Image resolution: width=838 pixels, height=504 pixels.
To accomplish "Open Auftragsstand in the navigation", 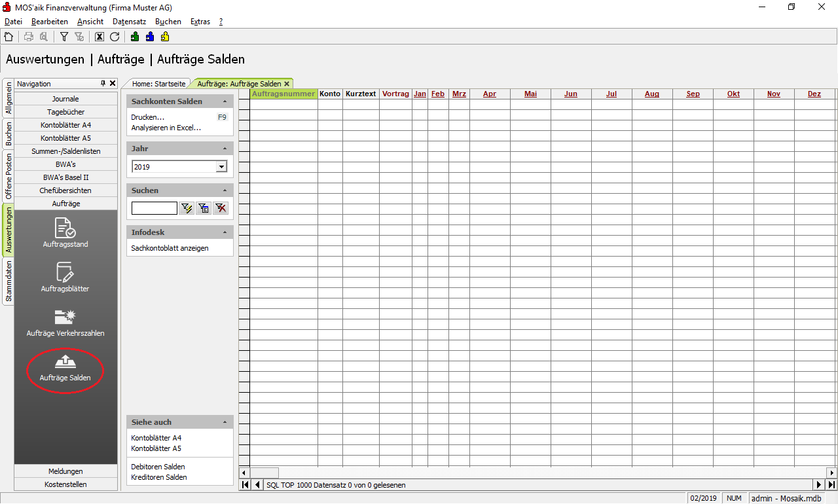I will [65, 233].
